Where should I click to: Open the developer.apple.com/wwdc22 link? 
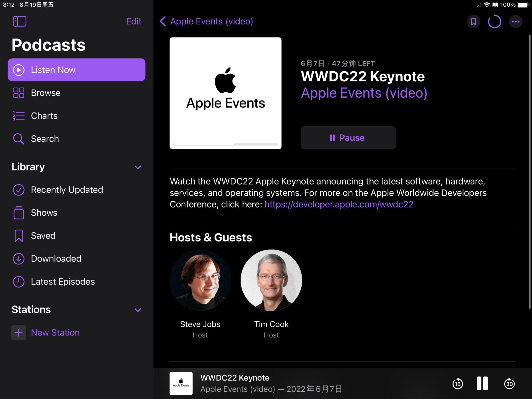point(339,204)
